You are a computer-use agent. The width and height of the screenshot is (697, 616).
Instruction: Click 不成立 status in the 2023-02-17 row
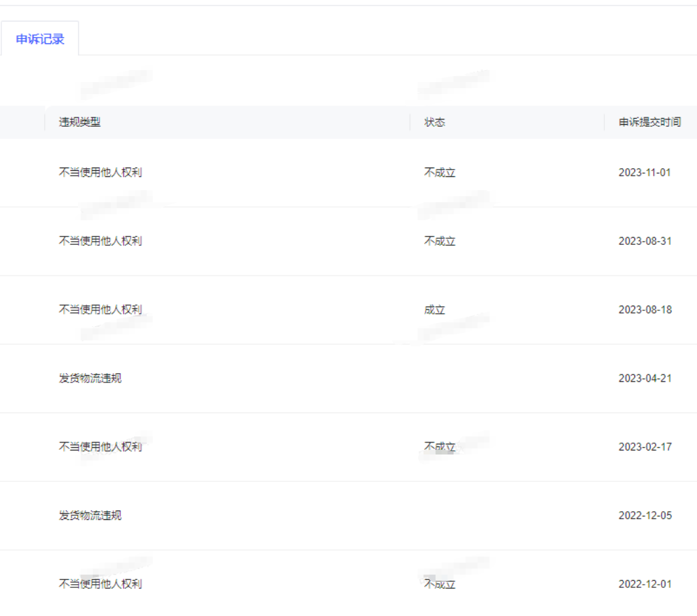pyautogui.click(x=440, y=447)
